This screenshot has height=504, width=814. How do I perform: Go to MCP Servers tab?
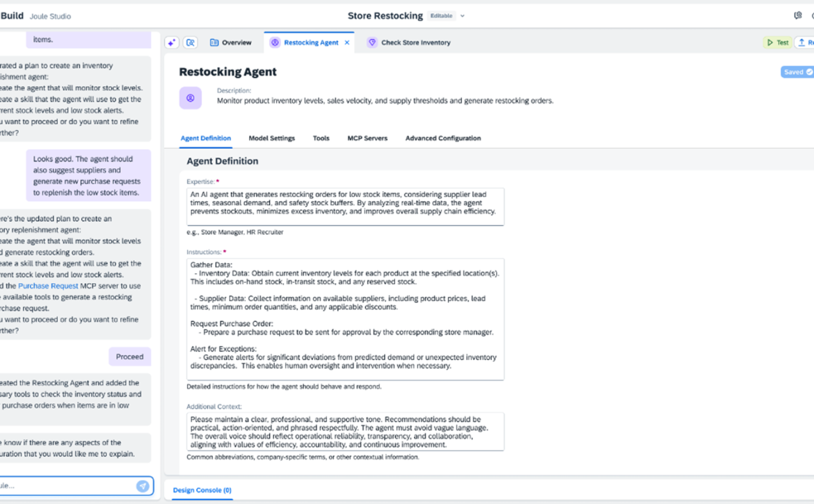click(367, 138)
